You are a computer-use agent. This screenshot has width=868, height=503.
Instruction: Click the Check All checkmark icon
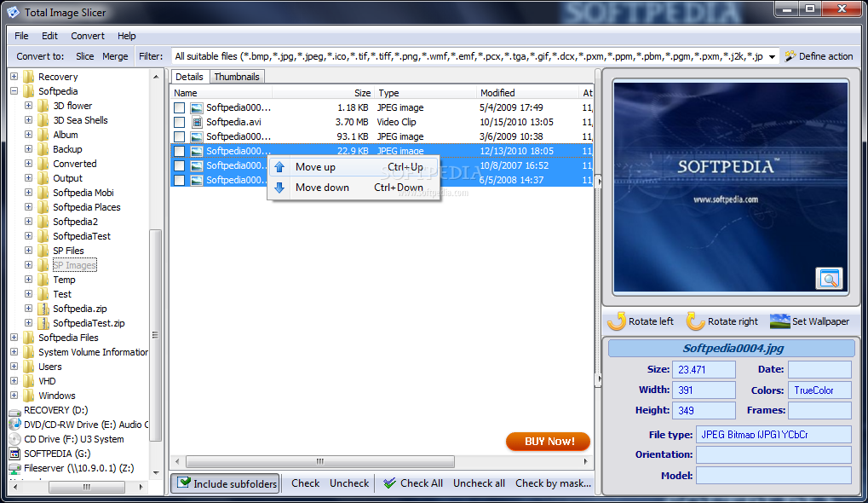(x=390, y=483)
